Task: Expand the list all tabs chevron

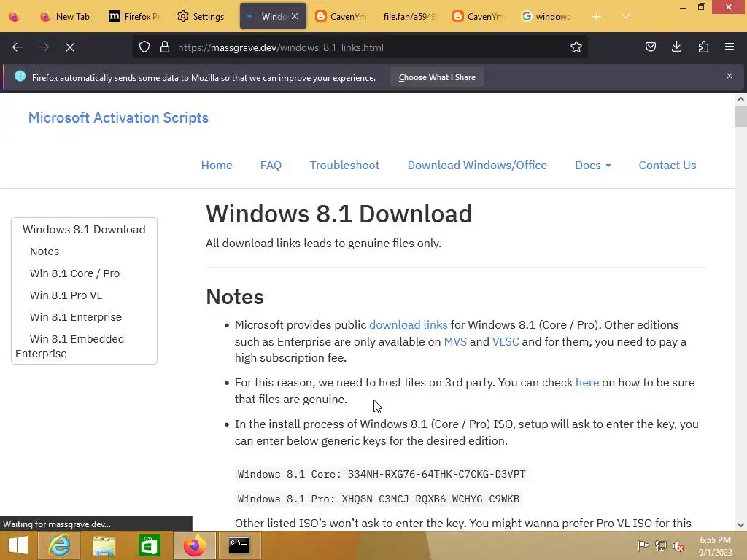Action: (625, 16)
